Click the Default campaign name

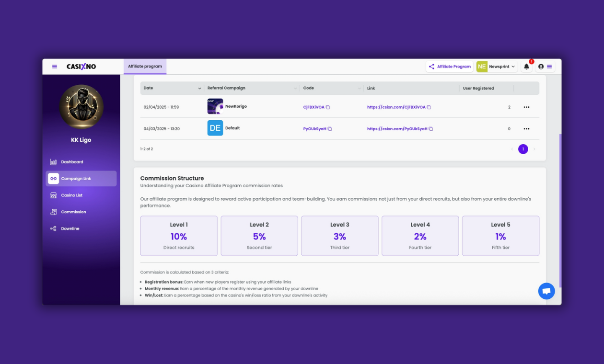[x=232, y=128]
